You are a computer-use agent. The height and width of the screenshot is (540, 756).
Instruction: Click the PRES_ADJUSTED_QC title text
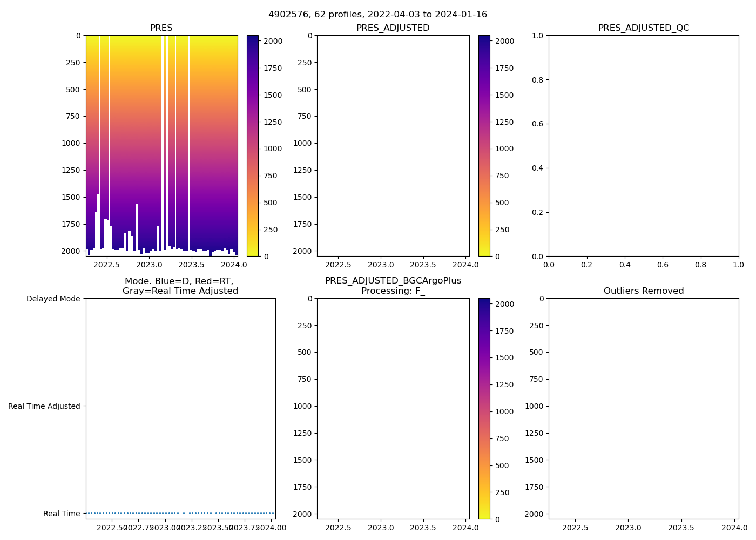coord(643,28)
